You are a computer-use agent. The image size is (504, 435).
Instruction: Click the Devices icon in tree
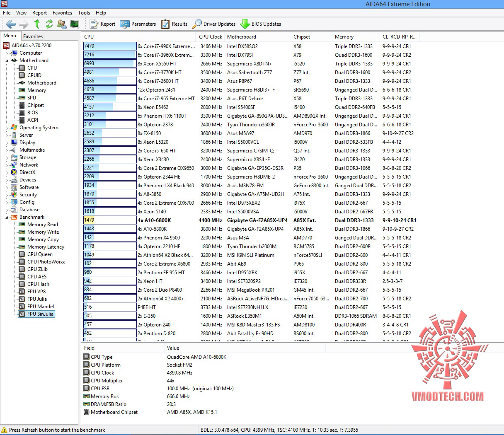(14, 180)
